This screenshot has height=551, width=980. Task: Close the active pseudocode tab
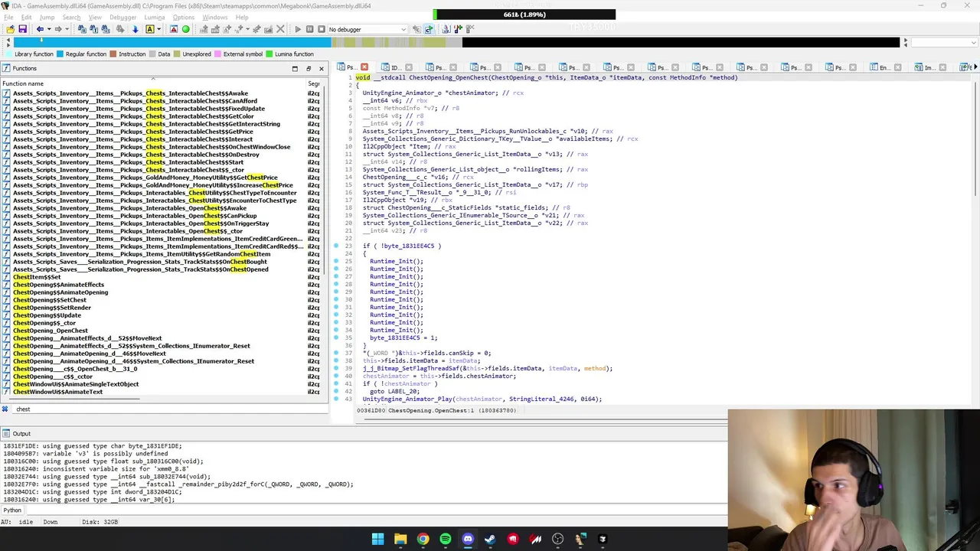coord(364,68)
